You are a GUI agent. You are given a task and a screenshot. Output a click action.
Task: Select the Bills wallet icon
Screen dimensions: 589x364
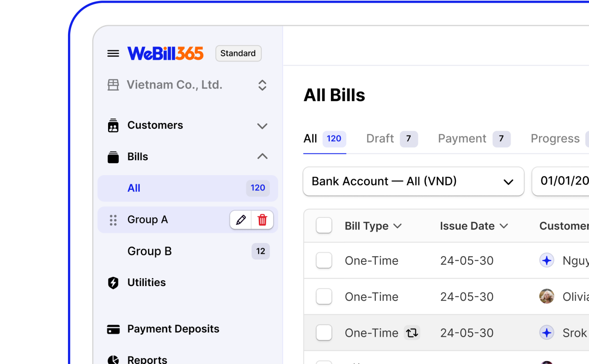point(113,157)
